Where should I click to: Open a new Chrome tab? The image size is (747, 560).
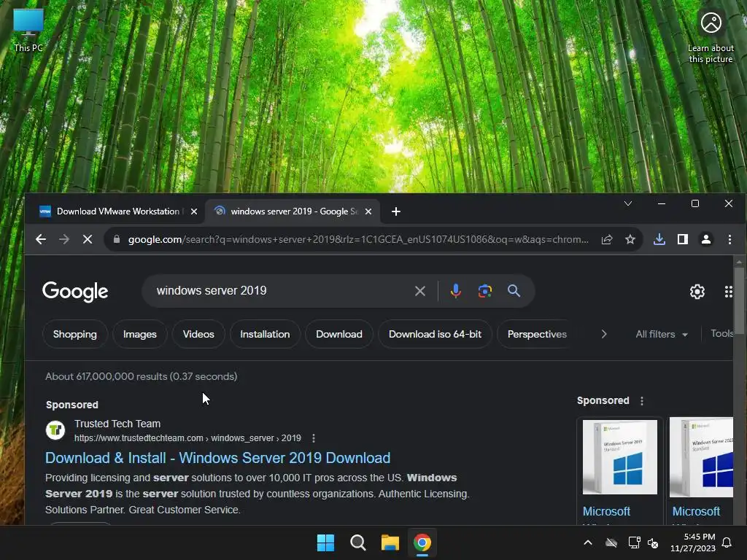[x=396, y=211]
